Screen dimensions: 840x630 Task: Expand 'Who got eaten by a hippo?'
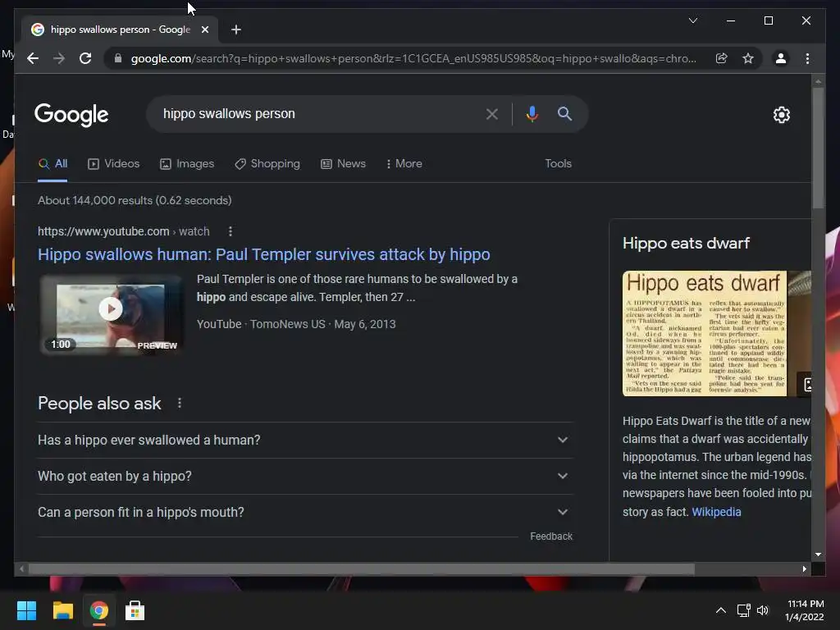coord(305,477)
